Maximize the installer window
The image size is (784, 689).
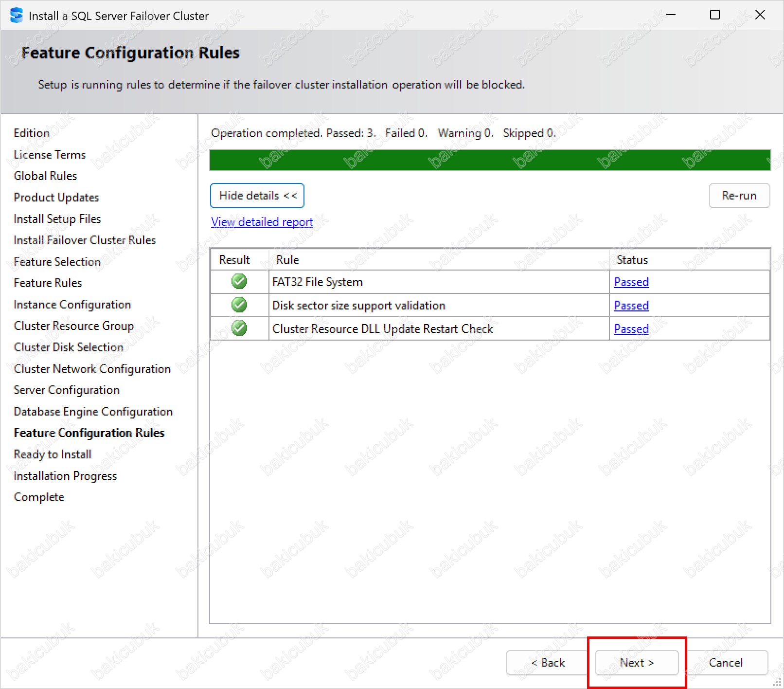coord(714,15)
